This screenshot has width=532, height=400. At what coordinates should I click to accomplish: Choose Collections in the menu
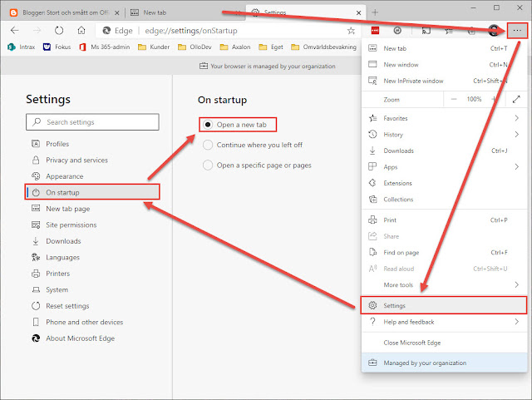444,200
